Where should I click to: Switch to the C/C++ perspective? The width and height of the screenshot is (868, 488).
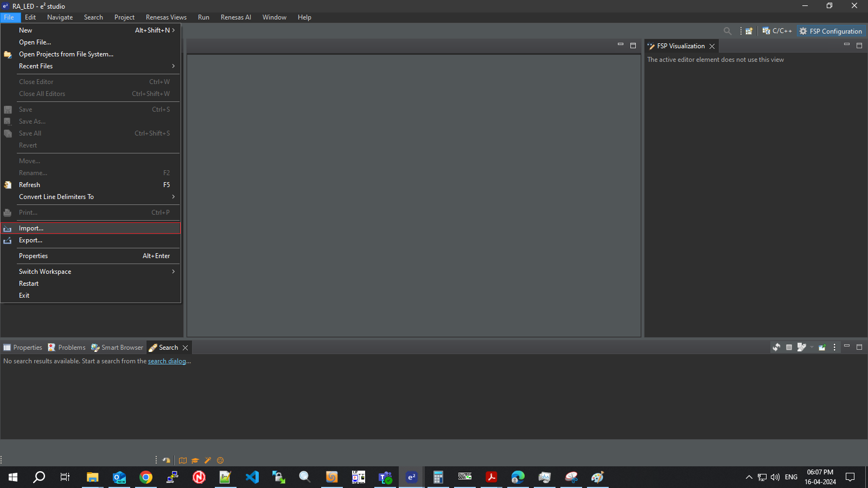coord(777,31)
